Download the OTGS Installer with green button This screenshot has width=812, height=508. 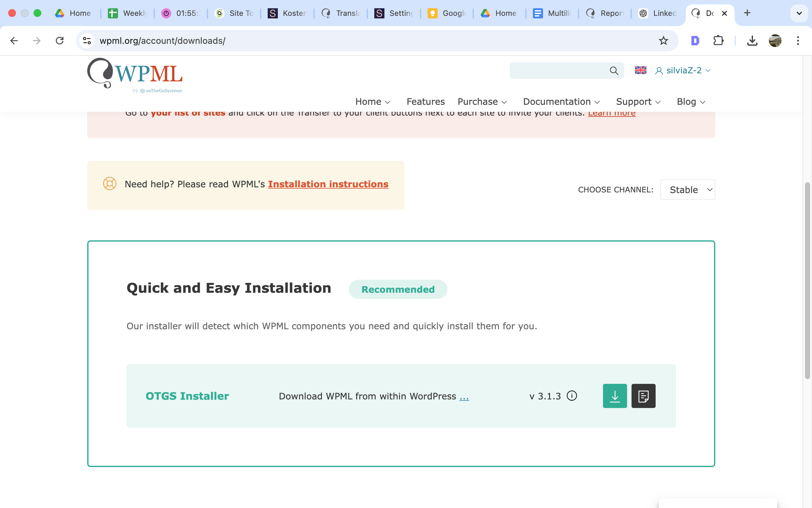point(615,396)
